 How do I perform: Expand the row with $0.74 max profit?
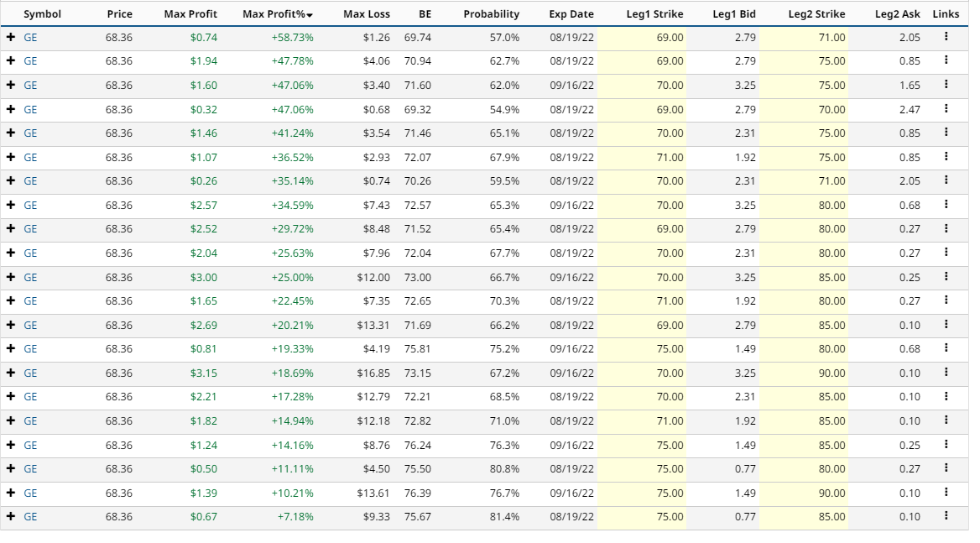(11, 38)
